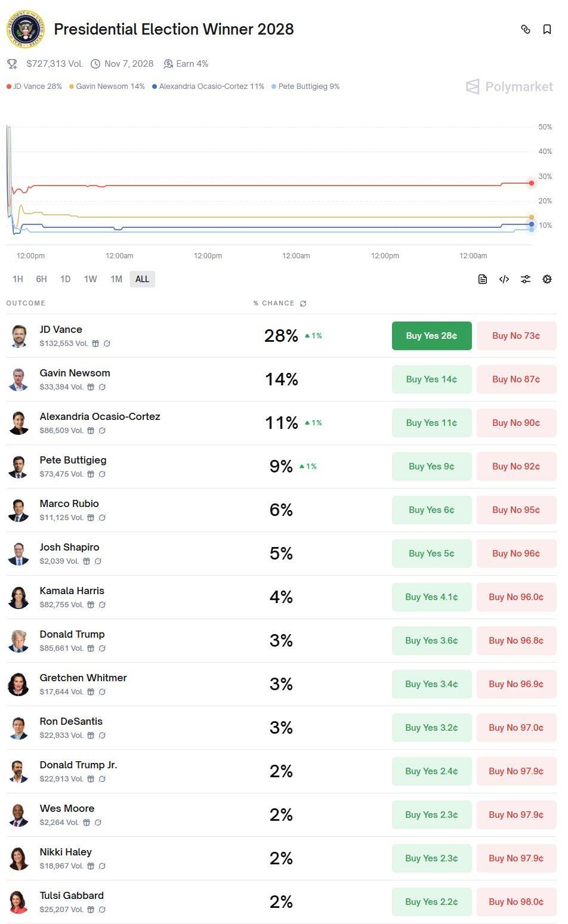
Task: Click Gretchen Whitmer's profile photo
Action: click(18, 684)
